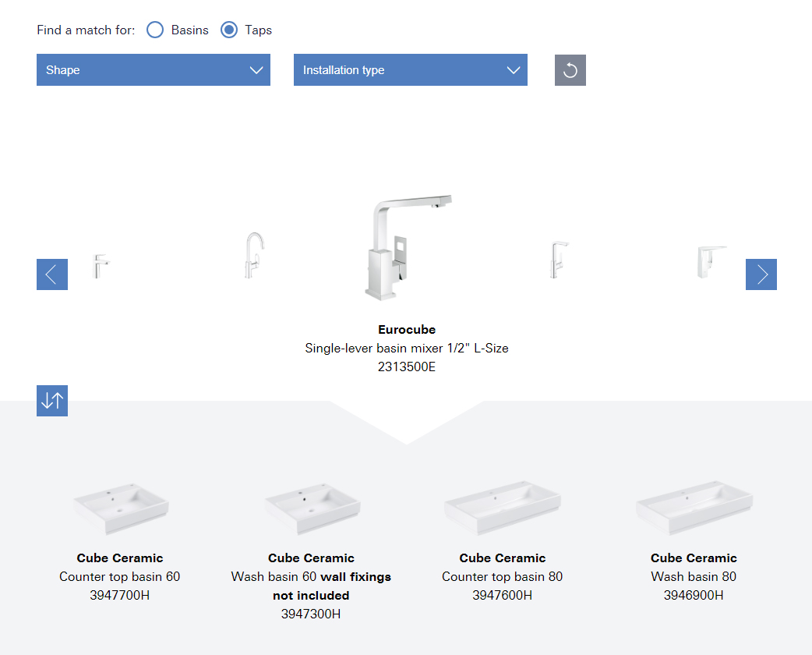The image size is (812, 655).
Task: Click product code 3947300H
Action: (x=311, y=614)
